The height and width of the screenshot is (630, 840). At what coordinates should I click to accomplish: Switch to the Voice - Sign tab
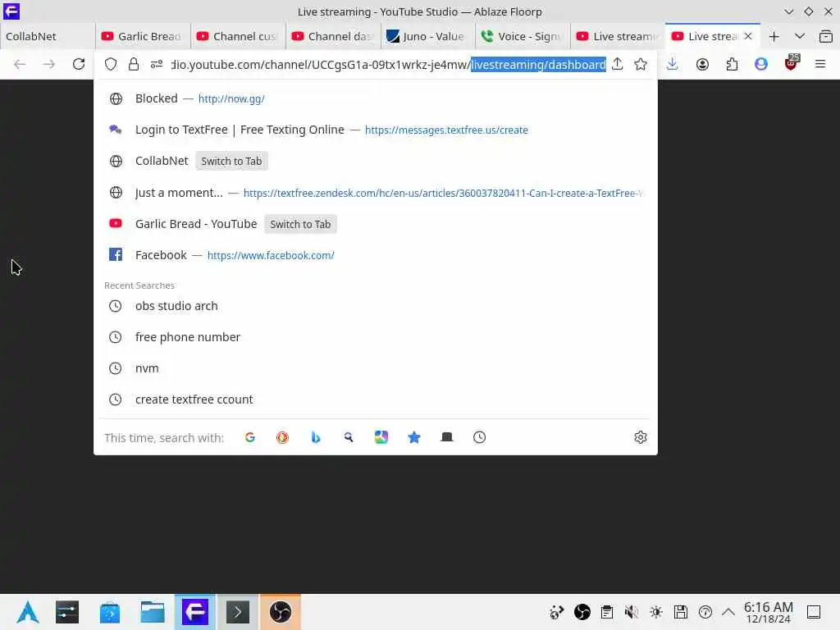point(523,36)
